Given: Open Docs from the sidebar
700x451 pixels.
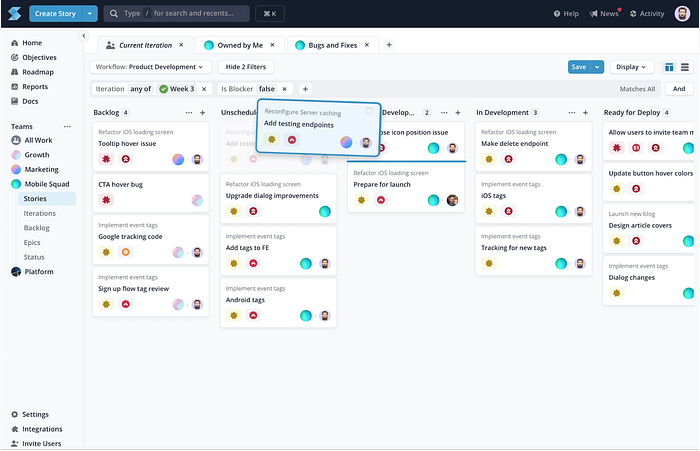Looking at the screenshot, I should pos(25,101).
